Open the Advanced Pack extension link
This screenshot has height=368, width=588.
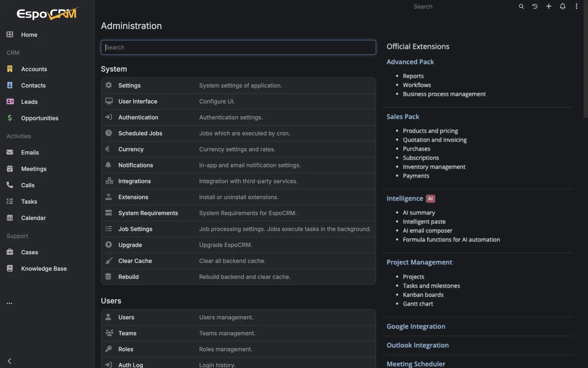point(410,62)
